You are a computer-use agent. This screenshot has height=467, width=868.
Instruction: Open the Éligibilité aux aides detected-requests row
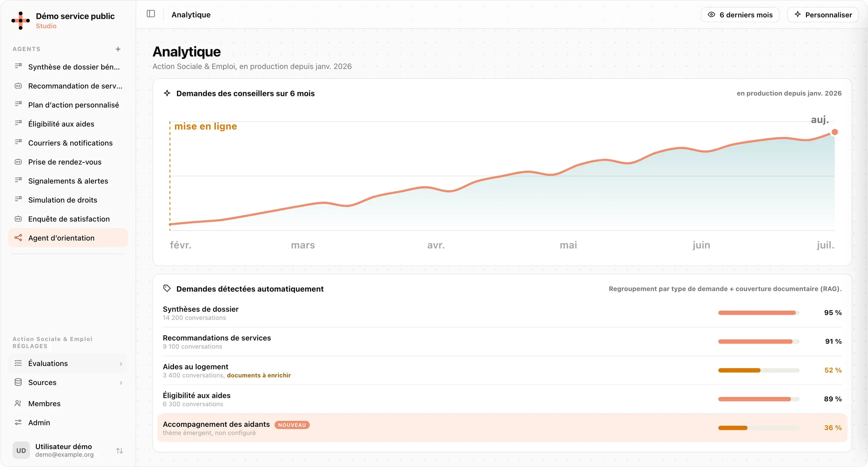coord(502,399)
